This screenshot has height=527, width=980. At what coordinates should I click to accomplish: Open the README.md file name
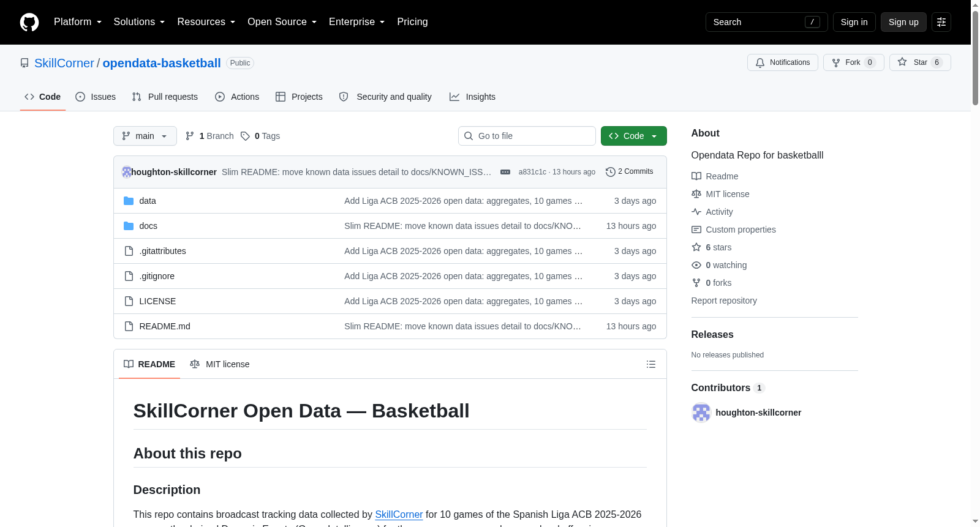click(x=165, y=326)
